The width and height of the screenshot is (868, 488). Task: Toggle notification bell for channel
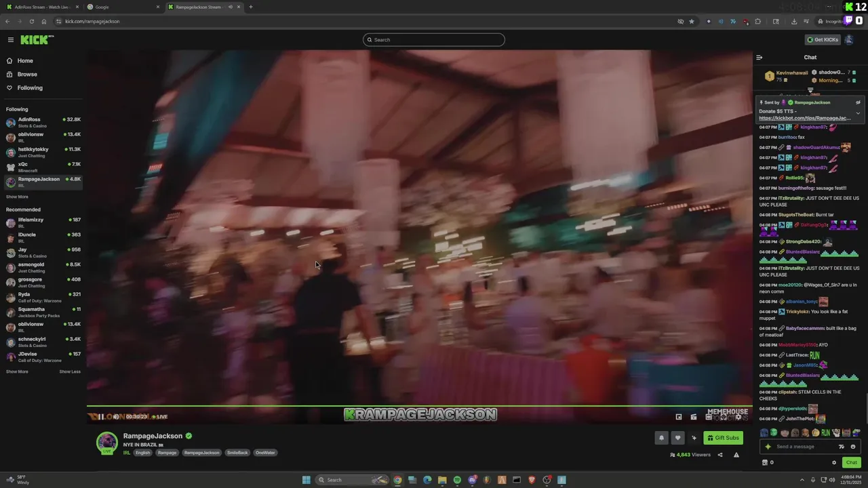[x=661, y=438]
